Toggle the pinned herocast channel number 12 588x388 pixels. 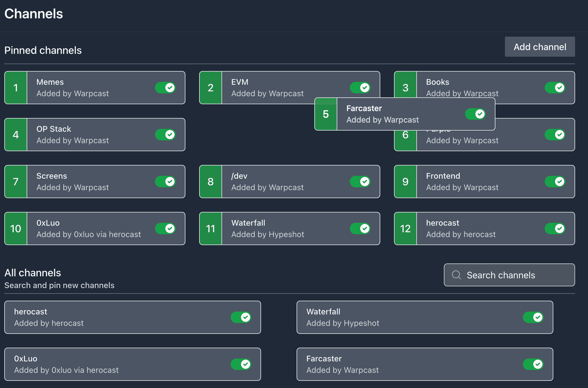pyautogui.click(x=555, y=229)
